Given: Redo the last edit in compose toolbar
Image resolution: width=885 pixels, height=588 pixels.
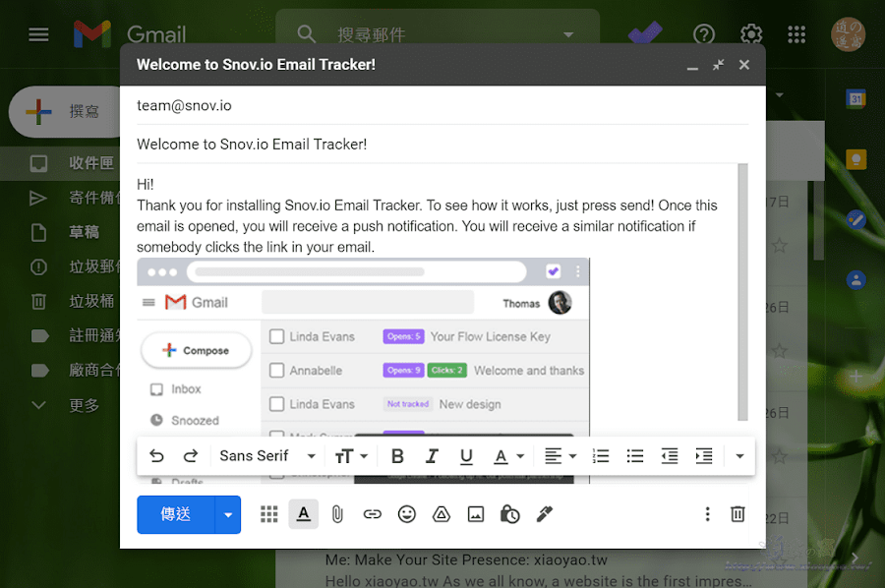Looking at the screenshot, I should click(191, 456).
